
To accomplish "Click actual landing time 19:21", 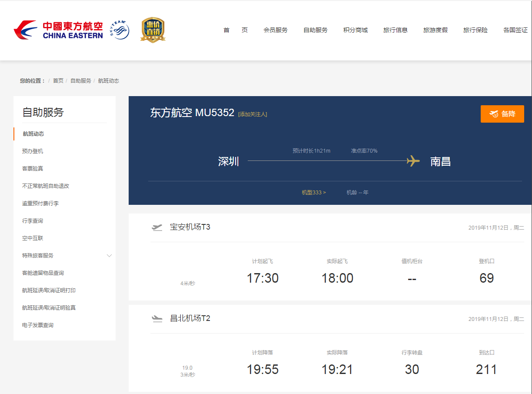I will pos(337,370).
